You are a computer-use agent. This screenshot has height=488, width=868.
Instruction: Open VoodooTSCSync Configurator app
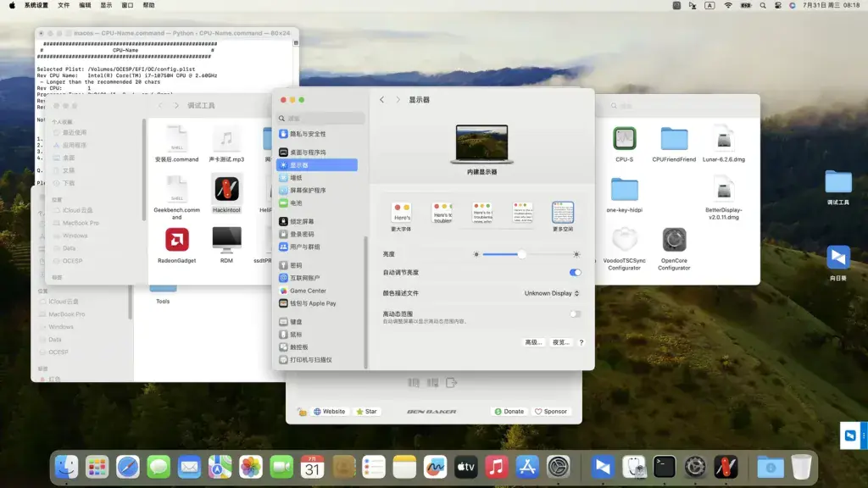click(625, 240)
